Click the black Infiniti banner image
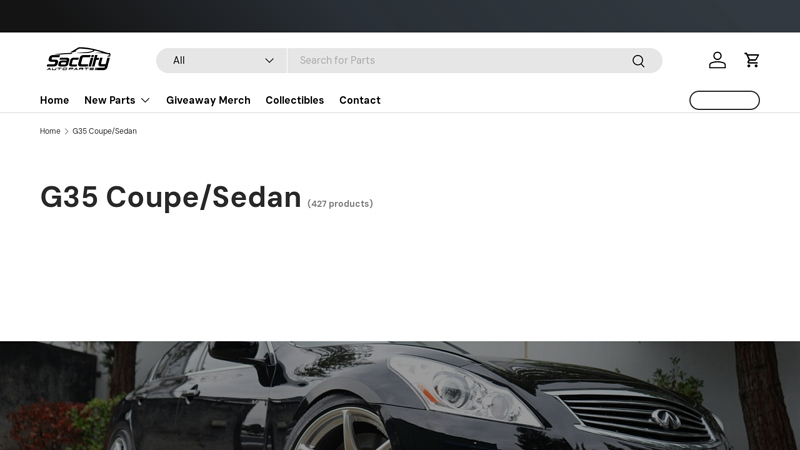Image resolution: width=800 pixels, height=450 pixels. click(400, 396)
